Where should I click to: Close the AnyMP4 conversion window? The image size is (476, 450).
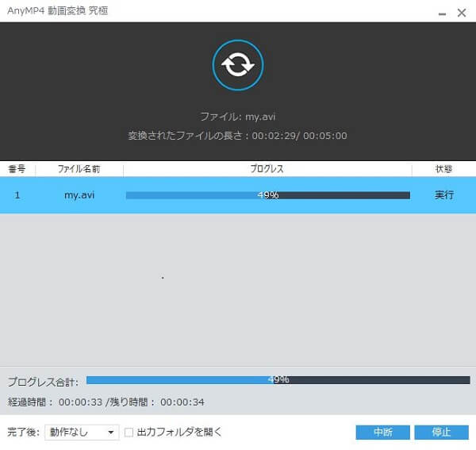coord(462,13)
